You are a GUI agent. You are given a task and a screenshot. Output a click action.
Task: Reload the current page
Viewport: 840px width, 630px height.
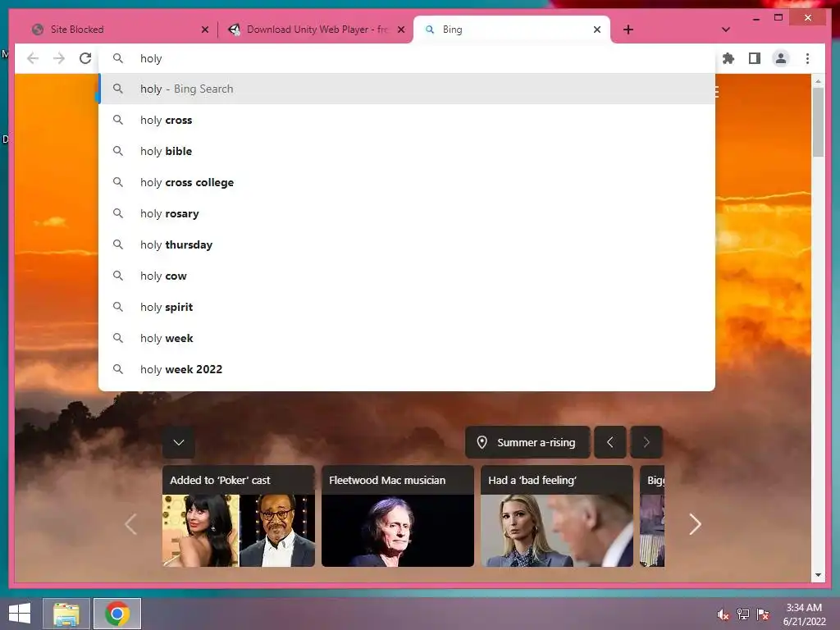click(85, 58)
